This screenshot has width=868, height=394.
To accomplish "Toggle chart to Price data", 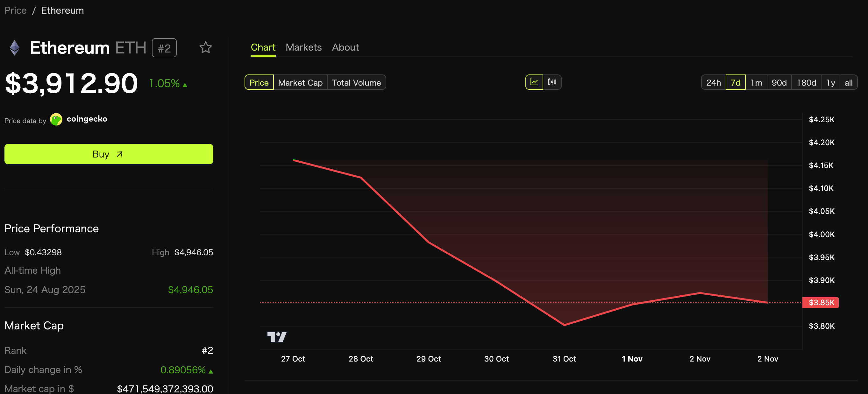I will [x=259, y=82].
